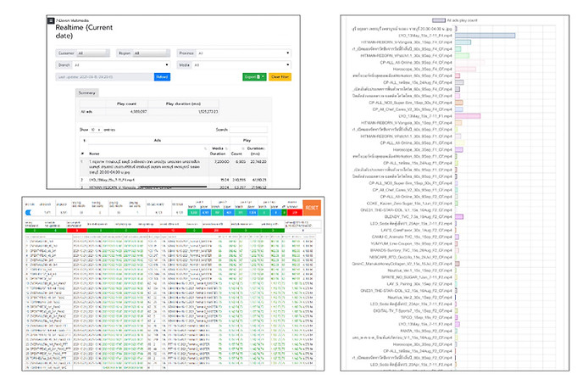Click the green Export button
Image resolution: width=588 pixels, height=385 pixels.
[x=254, y=77]
